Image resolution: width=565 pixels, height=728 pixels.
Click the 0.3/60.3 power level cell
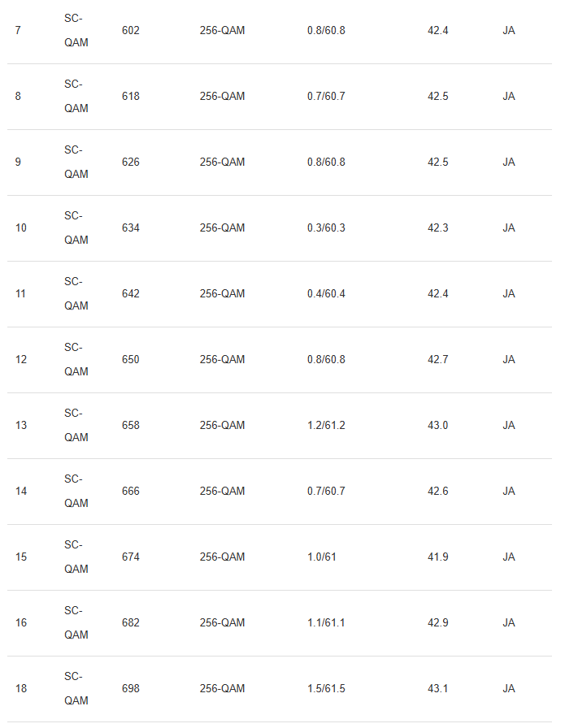point(326,228)
